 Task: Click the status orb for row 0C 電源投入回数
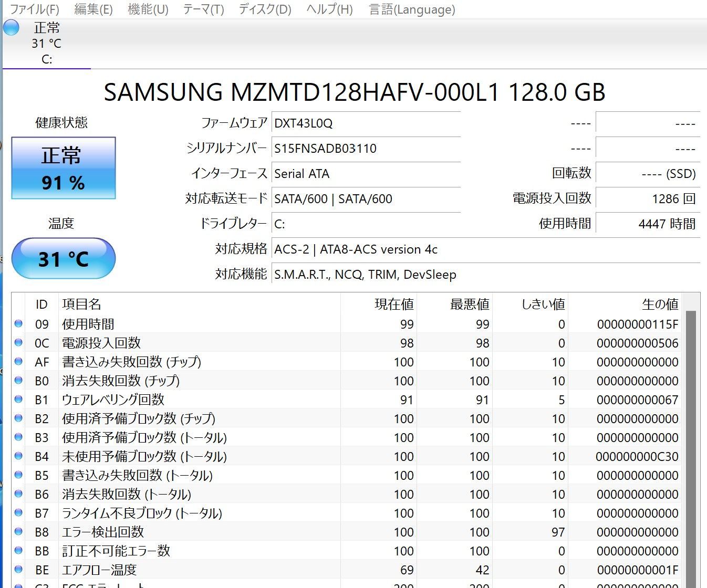pyautogui.click(x=18, y=342)
